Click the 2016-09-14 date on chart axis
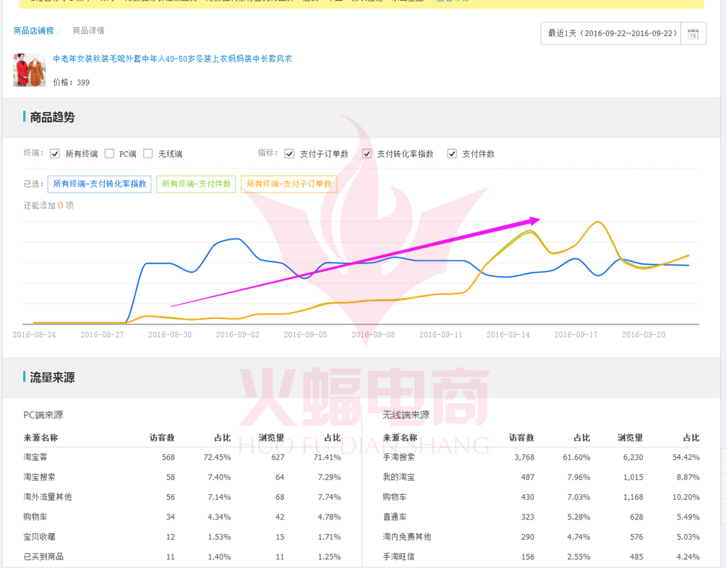728x568 pixels. 508,335
